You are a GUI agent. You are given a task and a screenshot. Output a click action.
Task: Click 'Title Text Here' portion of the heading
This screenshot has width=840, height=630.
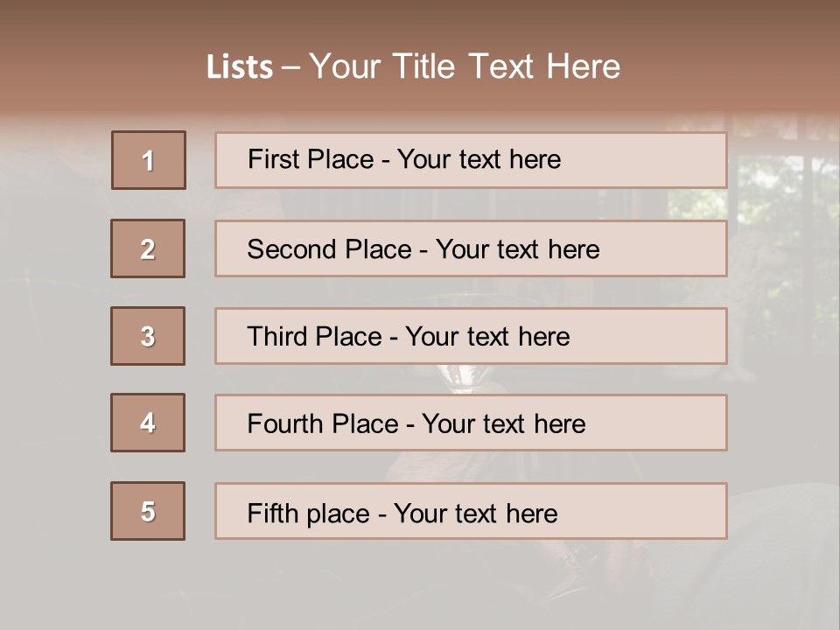507,66
